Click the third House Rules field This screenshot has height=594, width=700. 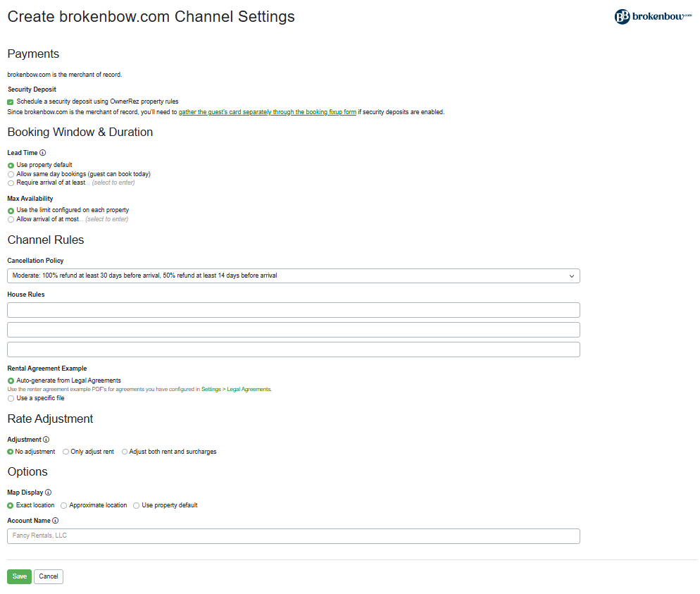[x=293, y=349]
